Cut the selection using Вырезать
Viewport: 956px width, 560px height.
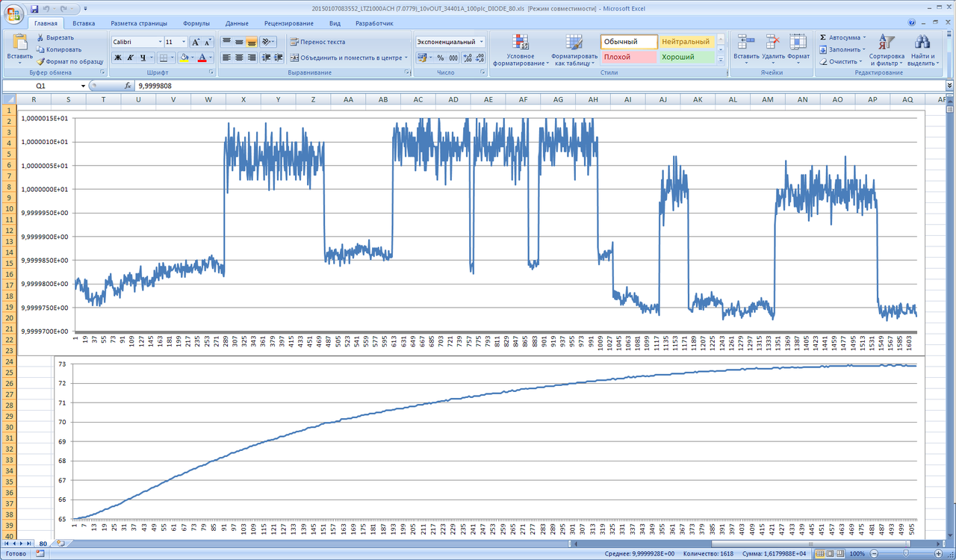[x=55, y=37]
